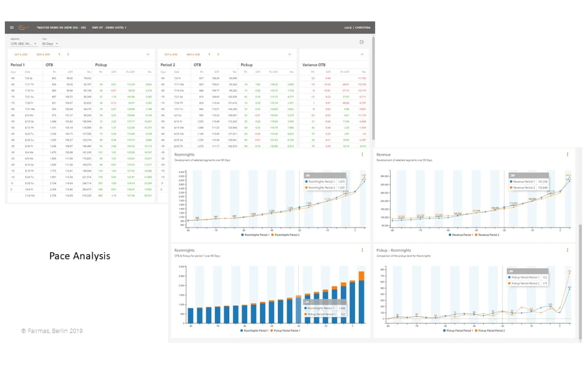Select the Period 1 end date NOV 4, 2019
Image resolution: width=588 pixels, height=369 pixels.
pyautogui.click(x=44, y=55)
